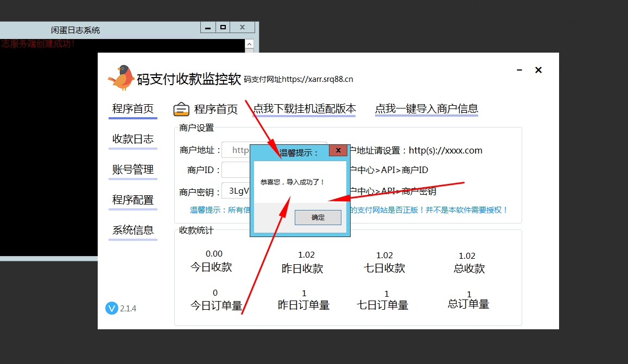628x364 pixels.
Task: Close the 码支付收款监控 main window
Action: pyautogui.click(x=538, y=71)
